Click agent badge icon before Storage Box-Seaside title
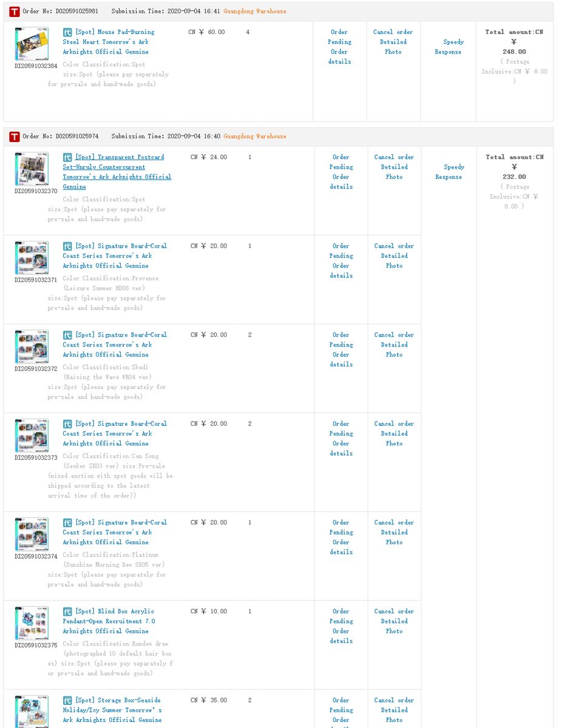 67,700
